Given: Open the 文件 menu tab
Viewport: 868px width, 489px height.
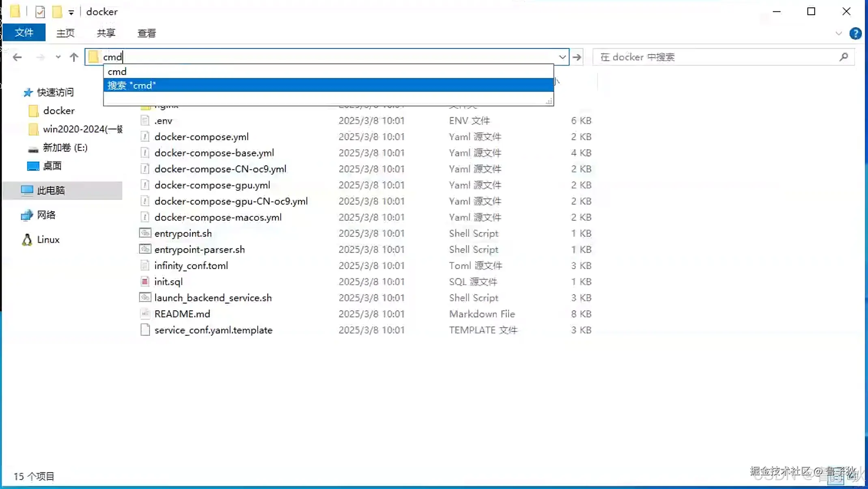Looking at the screenshot, I should point(24,33).
